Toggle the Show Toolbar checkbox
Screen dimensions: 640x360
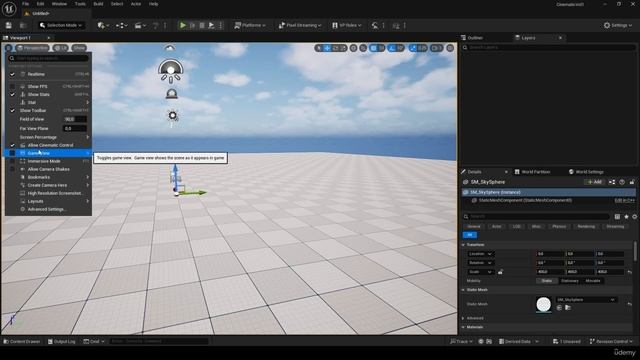click(12, 111)
